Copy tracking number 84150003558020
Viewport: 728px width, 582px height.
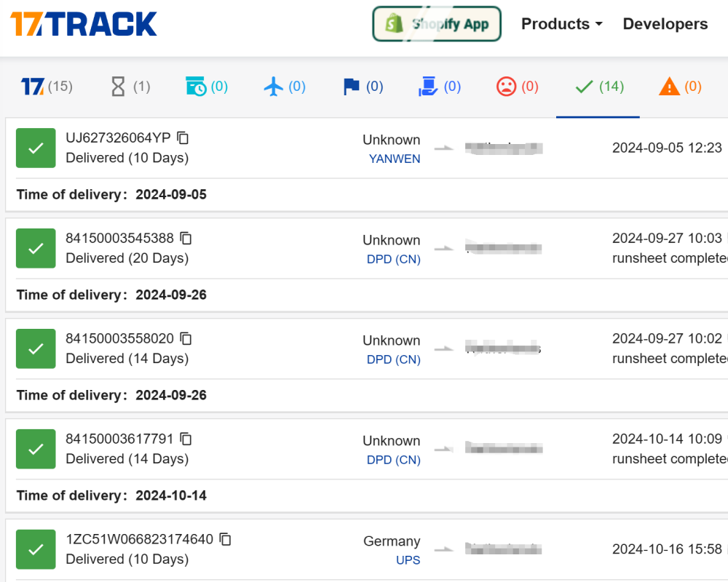click(x=186, y=338)
